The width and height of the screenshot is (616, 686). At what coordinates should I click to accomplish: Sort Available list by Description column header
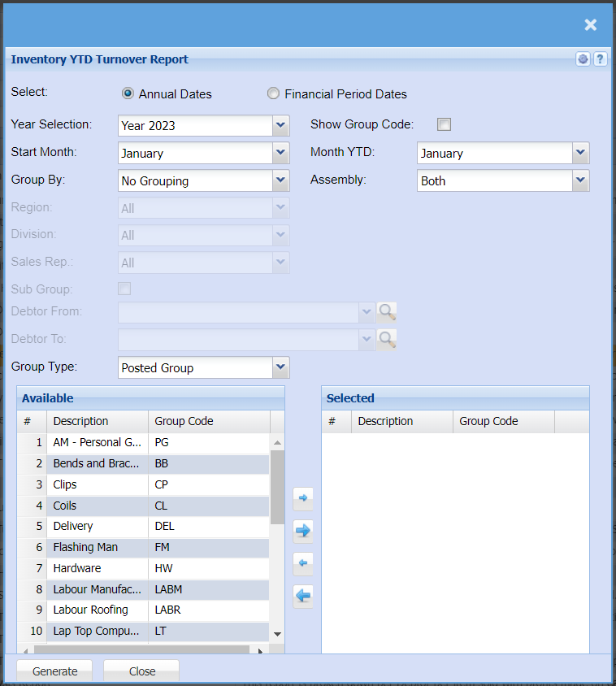point(98,421)
